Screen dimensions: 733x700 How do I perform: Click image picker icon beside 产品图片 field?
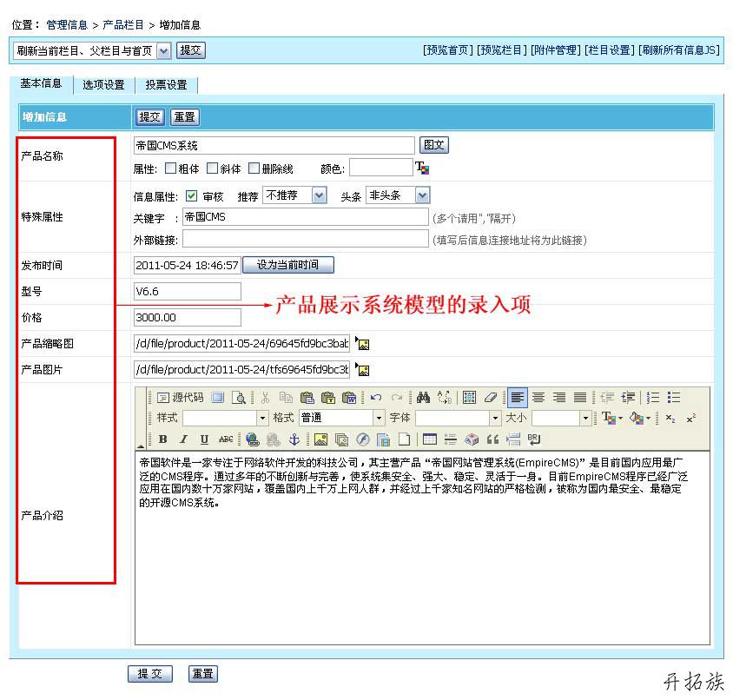point(362,369)
